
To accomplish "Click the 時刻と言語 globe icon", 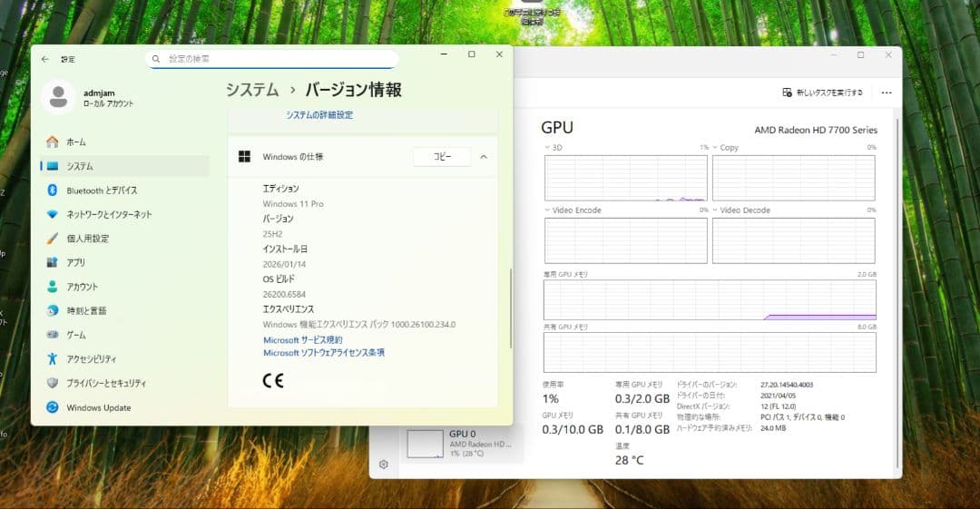I will coord(53,311).
